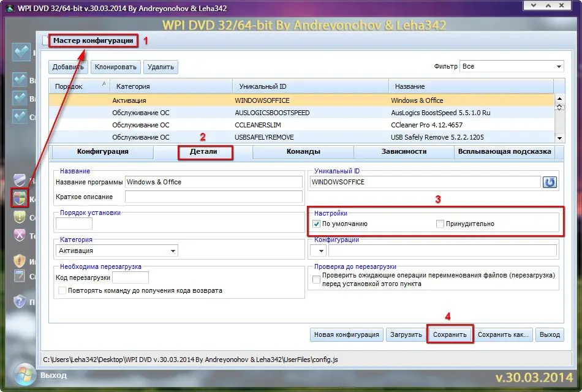Click the notepad icon in left sidebar

click(20, 276)
